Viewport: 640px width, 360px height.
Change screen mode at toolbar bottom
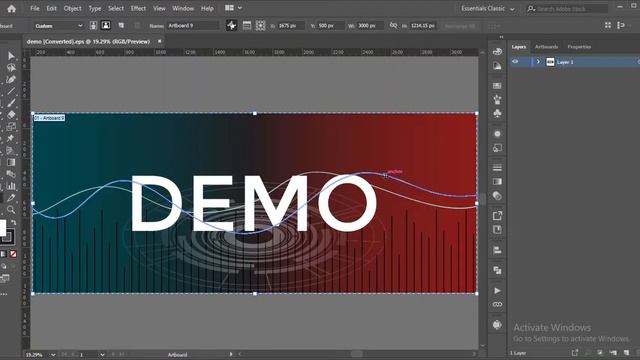[x=5, y=279]
